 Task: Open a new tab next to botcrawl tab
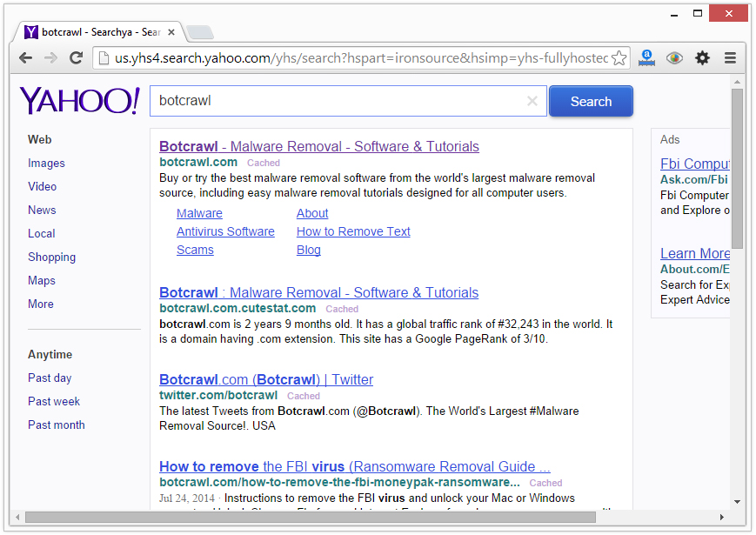click(199, 33)
